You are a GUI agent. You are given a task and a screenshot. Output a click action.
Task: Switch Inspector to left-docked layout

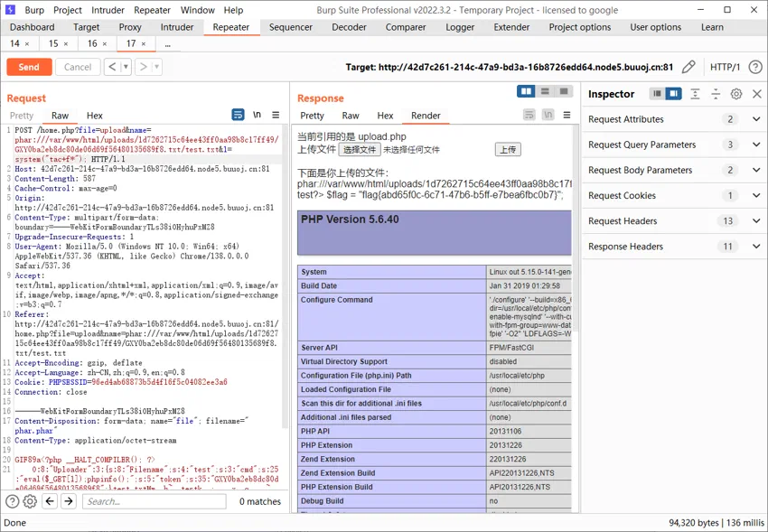tap(657, 93)
